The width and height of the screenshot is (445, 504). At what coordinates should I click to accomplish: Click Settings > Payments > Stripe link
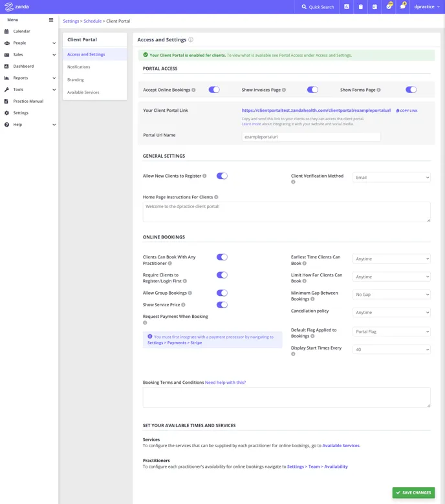pyautogui.click(x=175, y=343)
